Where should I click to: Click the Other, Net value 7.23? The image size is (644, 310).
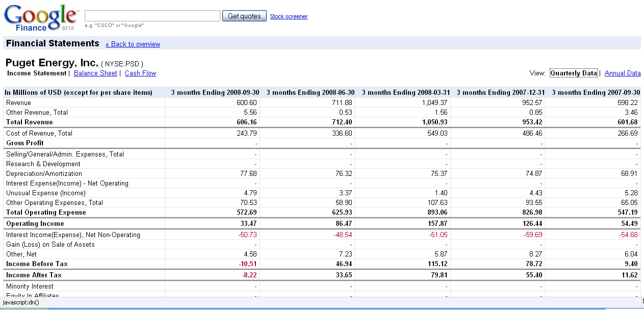tap(346, 254)
